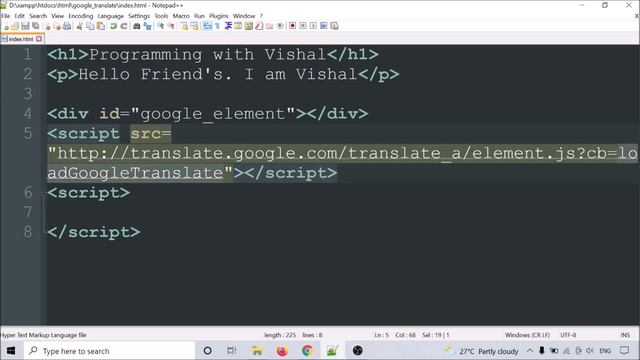This screenshot has width=640, height=360.
Task: Click the Cut scissors icon
Action: pyautogui.click(x=80, y=26)
